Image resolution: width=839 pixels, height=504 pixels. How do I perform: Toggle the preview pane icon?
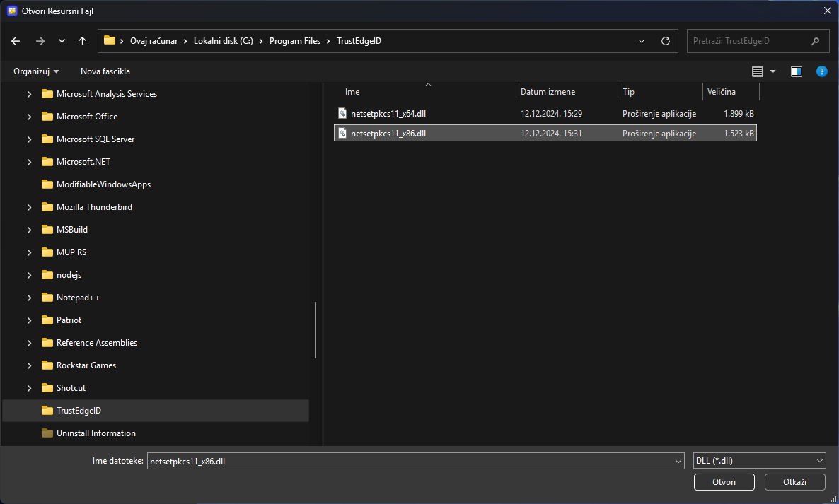point(796,71)
